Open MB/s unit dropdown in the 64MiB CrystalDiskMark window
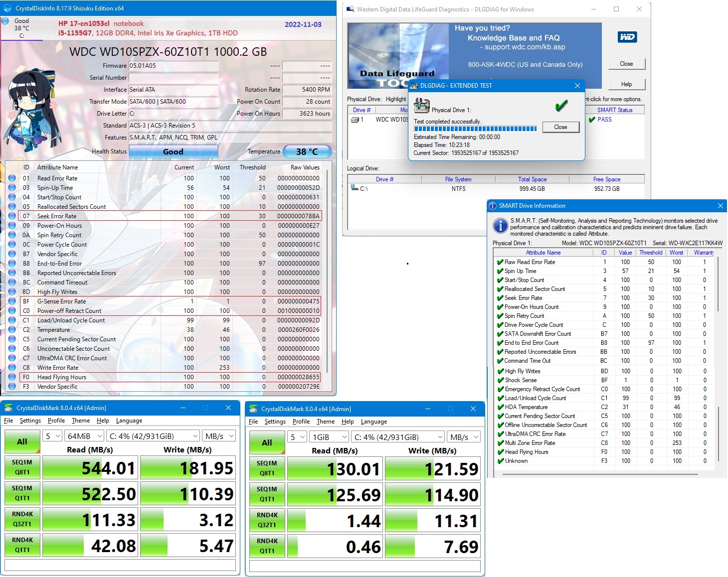The width and height of the screenshot is (728, 577). pyautogui.click(x=219, y=436)
